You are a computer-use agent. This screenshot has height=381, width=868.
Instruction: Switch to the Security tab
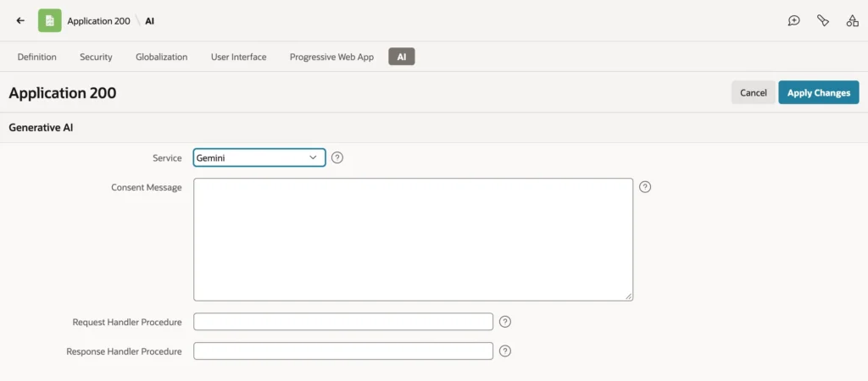(96, 57)
